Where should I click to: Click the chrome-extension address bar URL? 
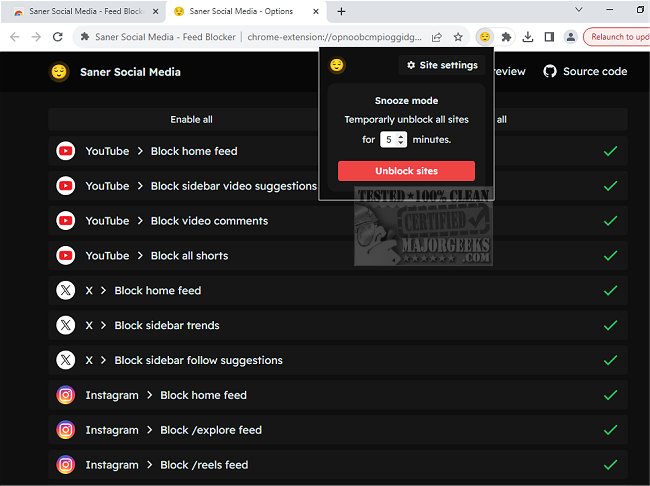(x=334, y=37)
